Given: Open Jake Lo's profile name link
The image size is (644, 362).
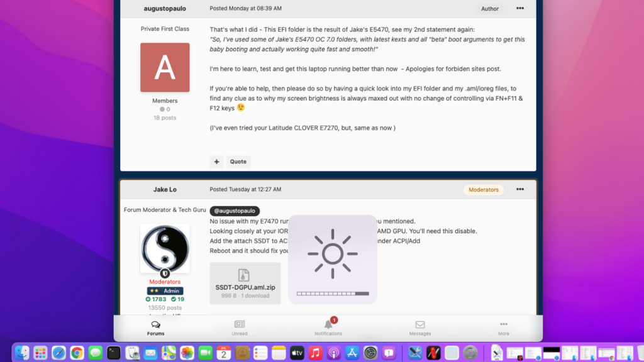Looking at the screenshot, I should pos(165,189).
